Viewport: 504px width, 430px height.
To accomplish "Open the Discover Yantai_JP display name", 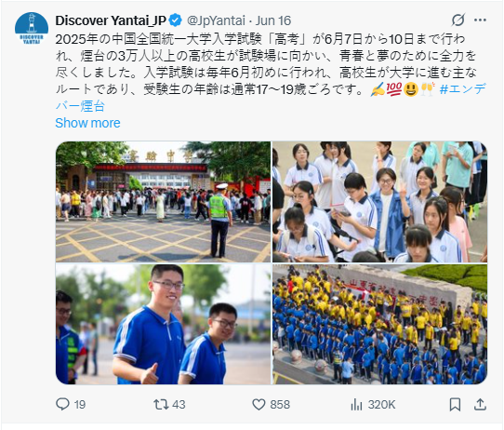I will [x=111, y=20].
